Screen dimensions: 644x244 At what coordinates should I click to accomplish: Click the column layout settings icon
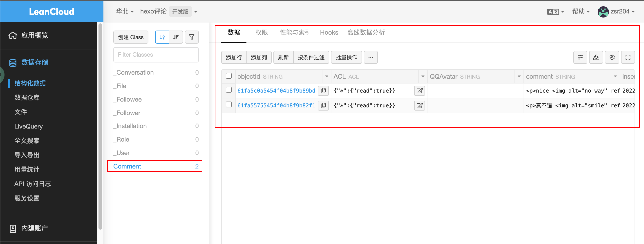[581, 58]
